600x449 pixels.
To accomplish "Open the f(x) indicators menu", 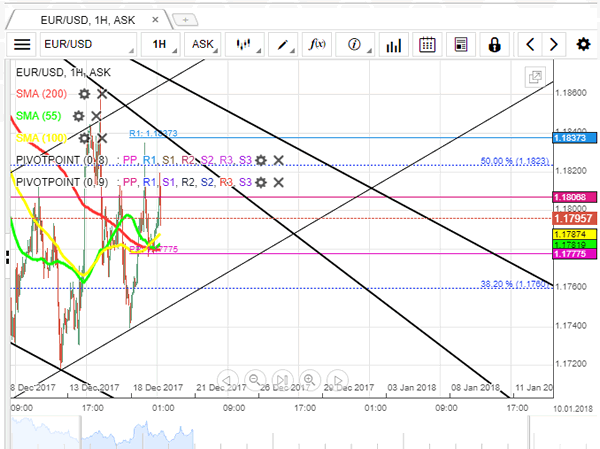I will pyautogui.click(x=317, y=44).
